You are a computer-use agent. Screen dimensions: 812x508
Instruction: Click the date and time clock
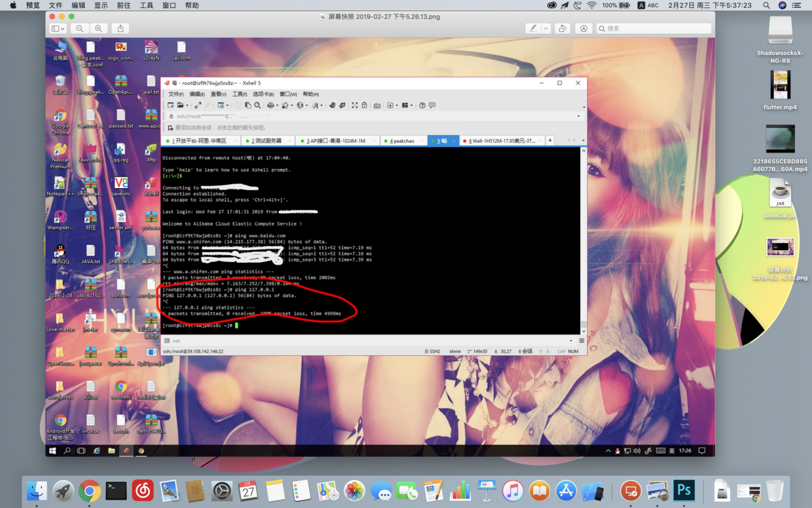click(710, 5)
